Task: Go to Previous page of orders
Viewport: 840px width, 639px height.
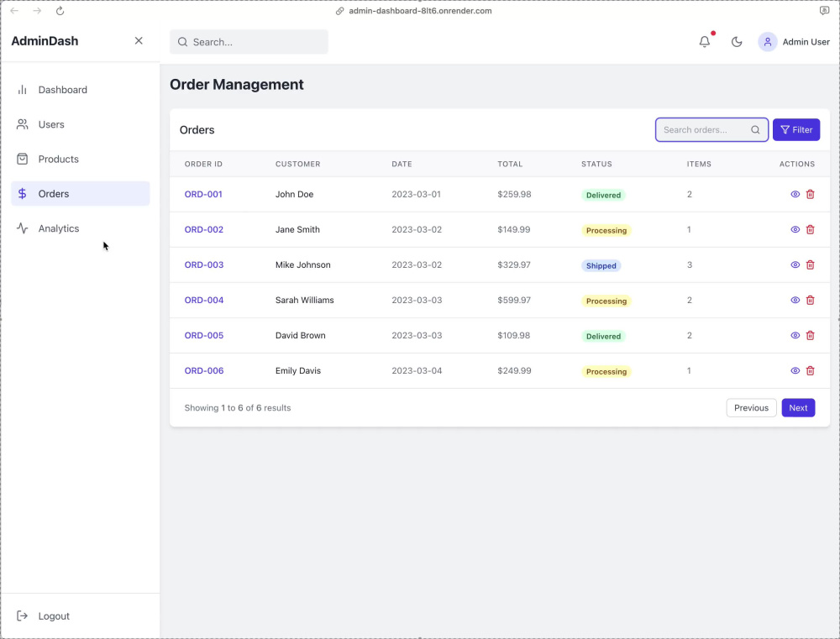Action: coord(751,408)
